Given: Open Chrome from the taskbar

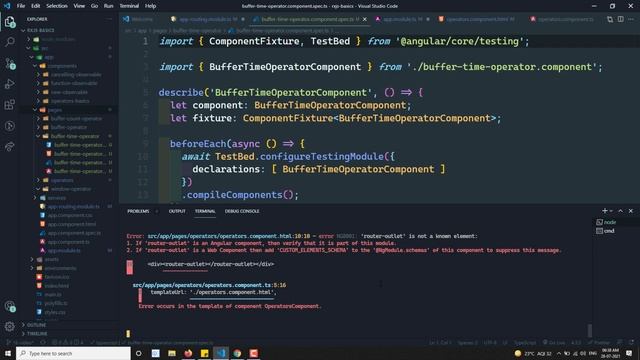Looking at the screenshot, I should pos(237,353).
